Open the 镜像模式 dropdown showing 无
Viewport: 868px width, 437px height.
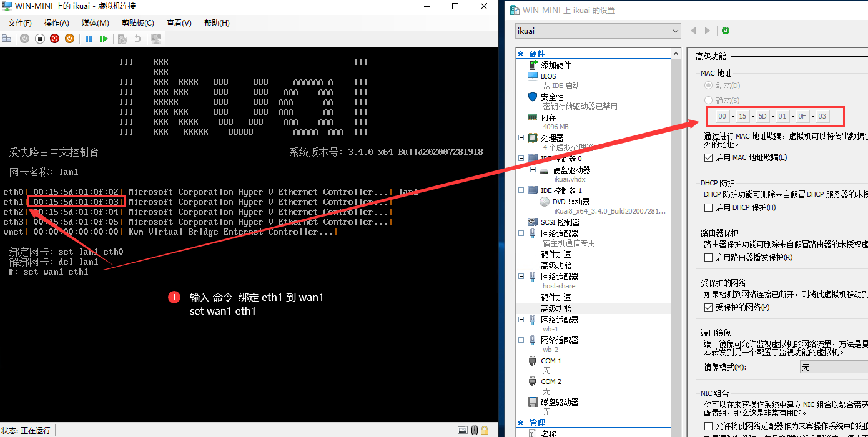tap(834, 367)
